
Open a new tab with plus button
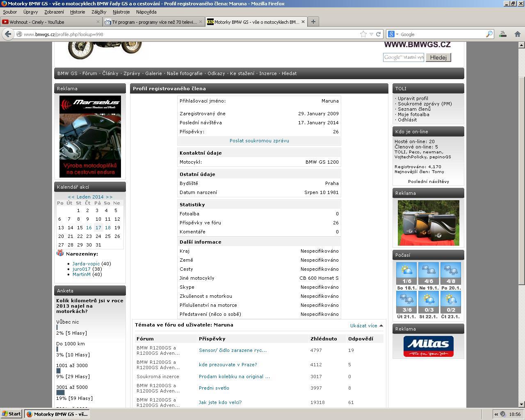click(313, 22)
